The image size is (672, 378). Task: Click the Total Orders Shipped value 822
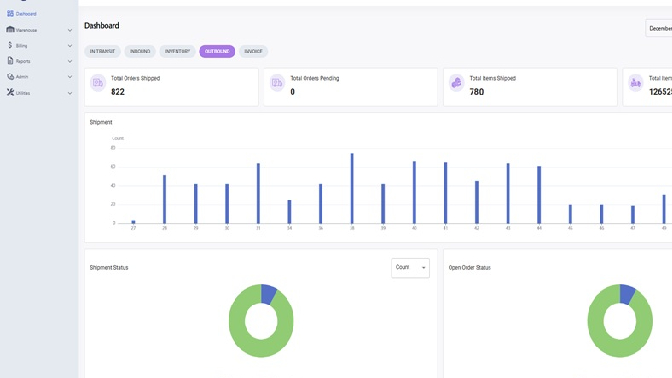[x=118, y=92]
